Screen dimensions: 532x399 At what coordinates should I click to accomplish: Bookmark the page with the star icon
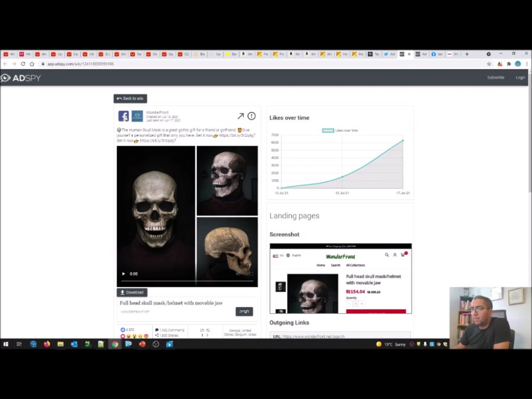[489, 64]
